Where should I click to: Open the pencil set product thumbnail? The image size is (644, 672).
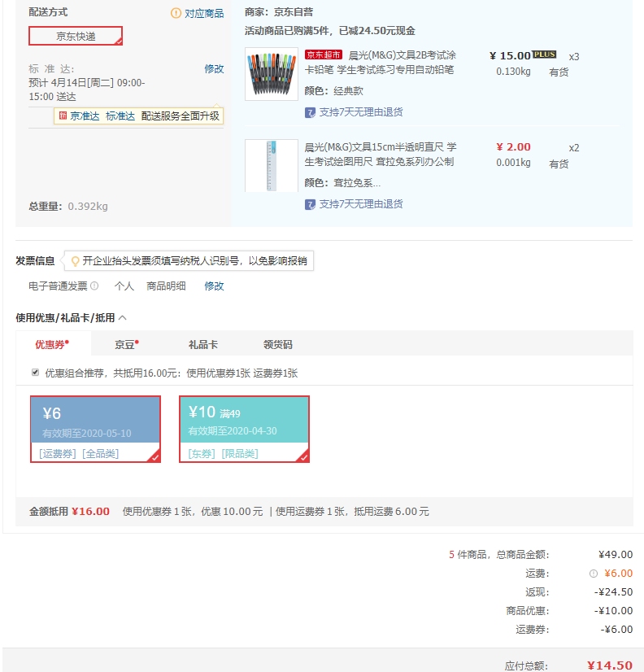pyautogui.click(x=272, y=74)
